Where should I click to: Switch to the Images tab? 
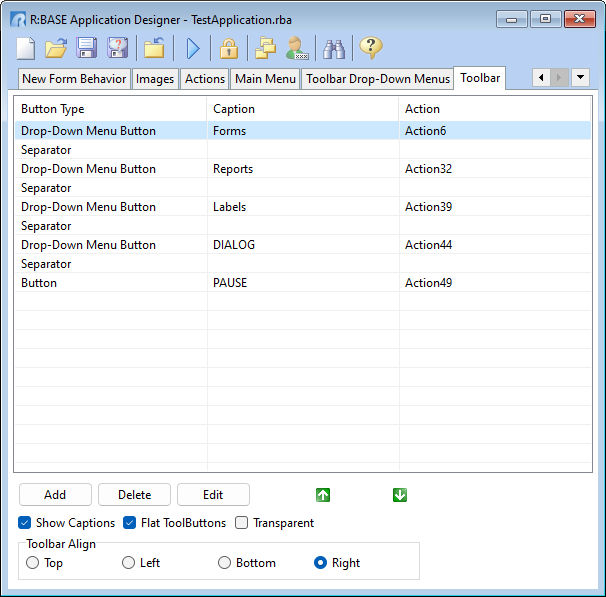pos(155,79)
